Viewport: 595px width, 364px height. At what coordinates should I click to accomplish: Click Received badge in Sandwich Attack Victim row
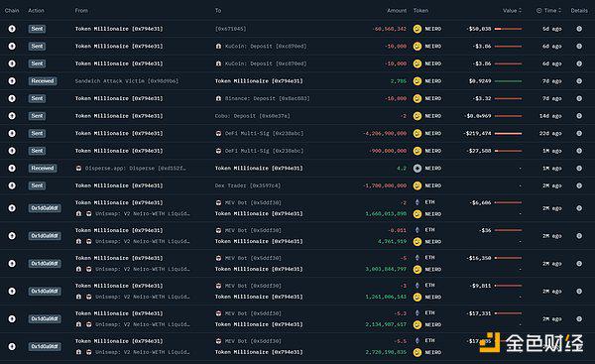click(43, 81)
